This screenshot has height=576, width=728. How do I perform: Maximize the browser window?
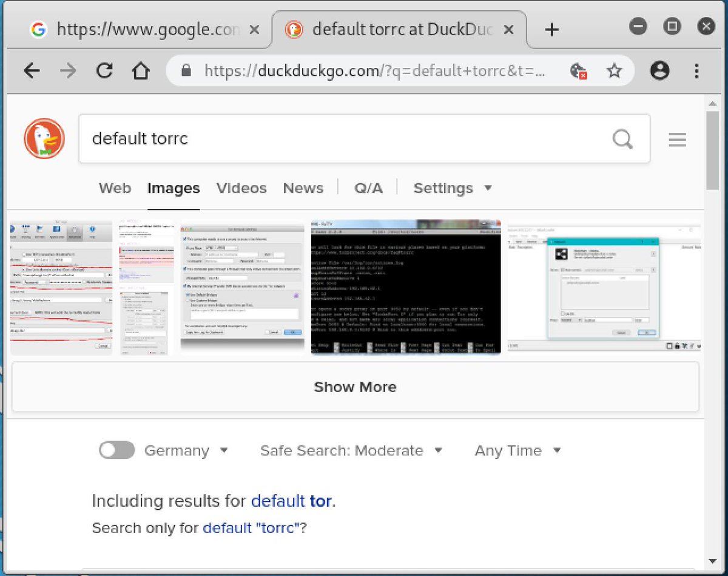[672, 25]
